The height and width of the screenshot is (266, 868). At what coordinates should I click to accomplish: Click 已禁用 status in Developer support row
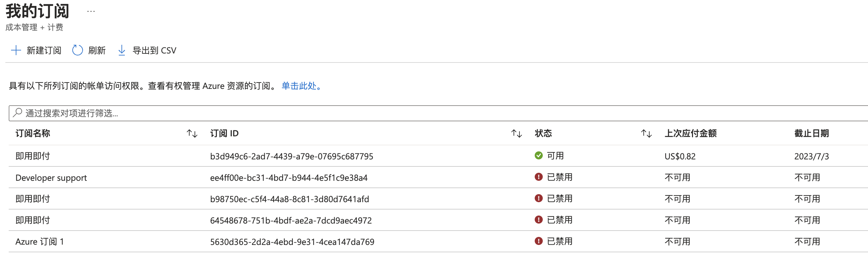(x=559, y=177)
